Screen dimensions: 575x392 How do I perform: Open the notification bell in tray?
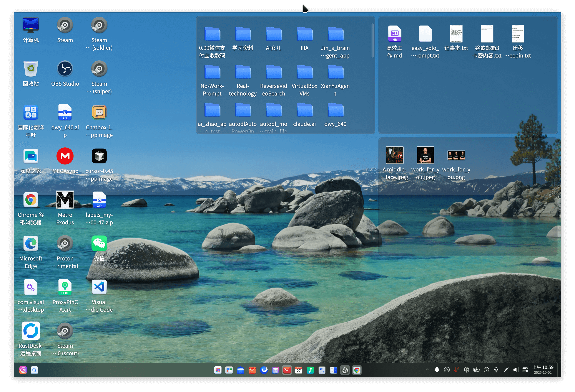coord(437,370)
